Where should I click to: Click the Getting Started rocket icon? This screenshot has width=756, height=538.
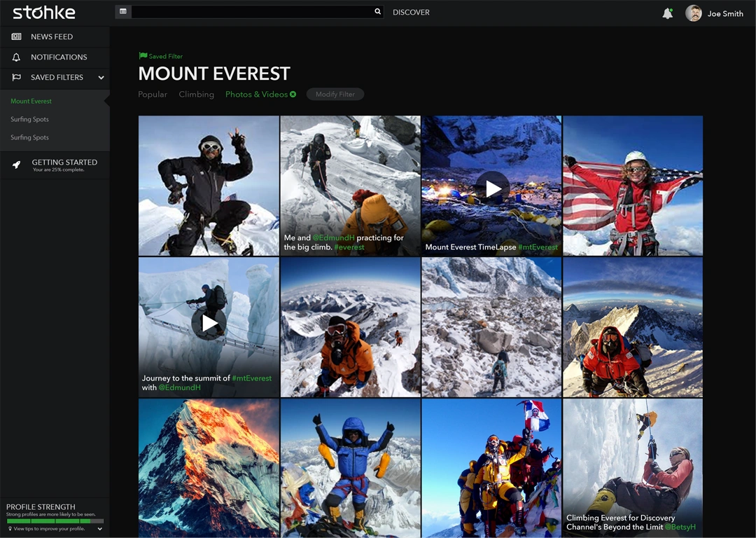point(16,165)
